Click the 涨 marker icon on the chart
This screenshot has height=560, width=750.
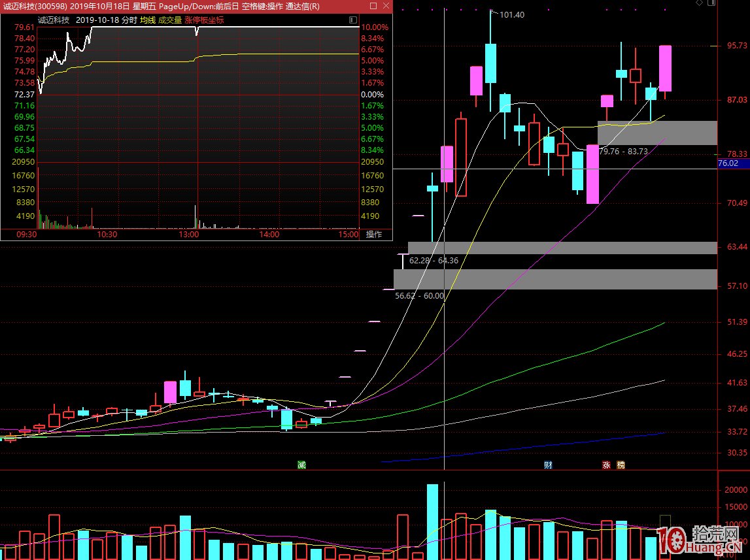(x=606, y=465)
